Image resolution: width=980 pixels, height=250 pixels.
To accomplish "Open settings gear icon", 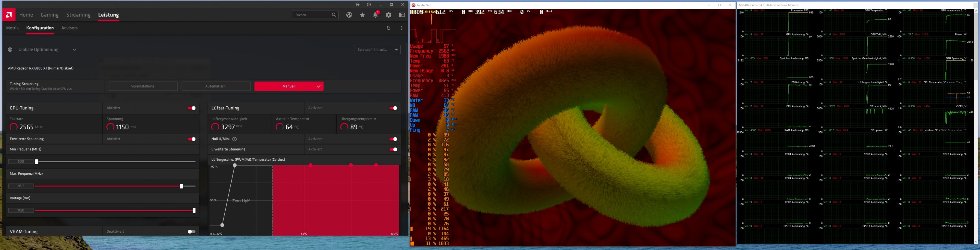I will tap(388, 15).
